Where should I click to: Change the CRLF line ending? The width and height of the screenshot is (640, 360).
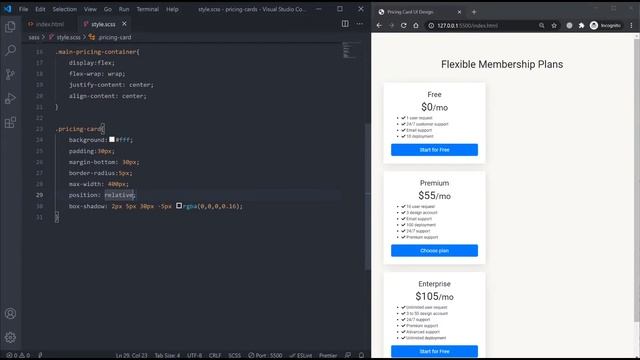215,356
